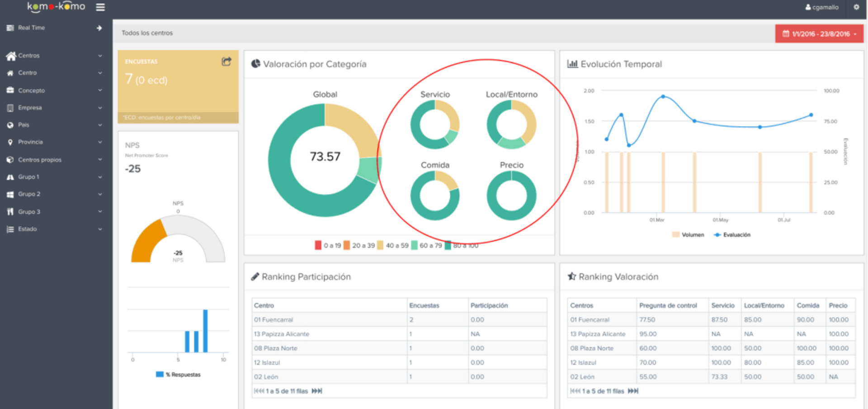Screen dimensions: 868x409
Task: Expand the Grupo 1 sidebar chevron
Action: point(100,177)
